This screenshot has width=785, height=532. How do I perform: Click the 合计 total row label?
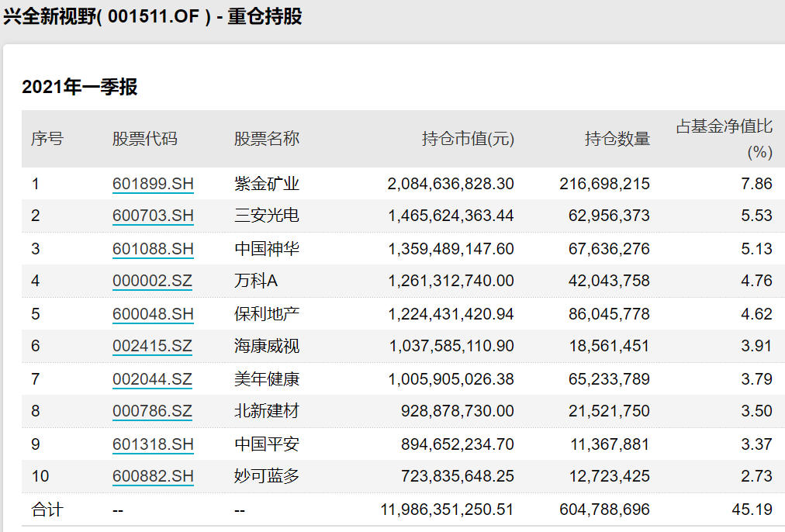coord(47,510)
